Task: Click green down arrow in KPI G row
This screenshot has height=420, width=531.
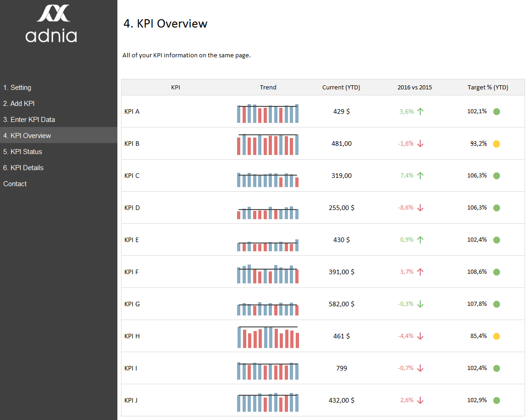Action: click(x=420, y=304)
